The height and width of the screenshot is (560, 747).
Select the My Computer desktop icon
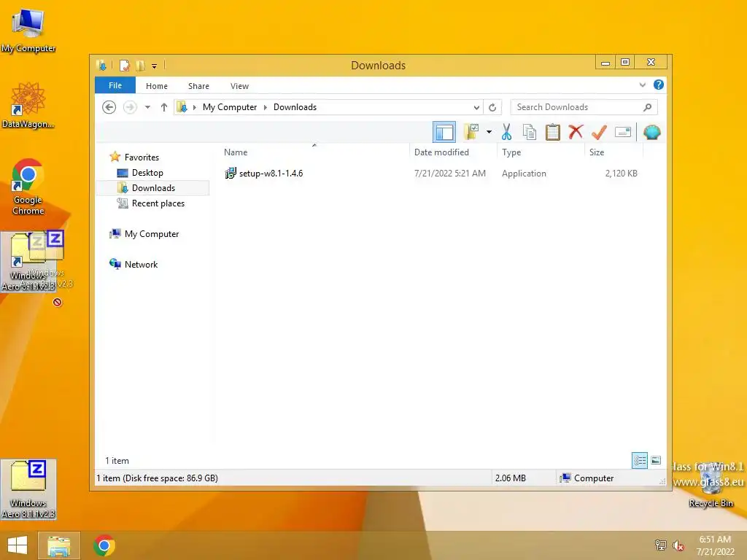click(x=28, y=29)
